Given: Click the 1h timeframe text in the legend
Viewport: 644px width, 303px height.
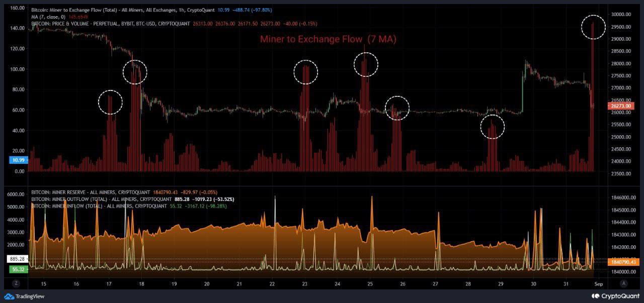Looking at the screenshot, I should [x=181, y=10].
